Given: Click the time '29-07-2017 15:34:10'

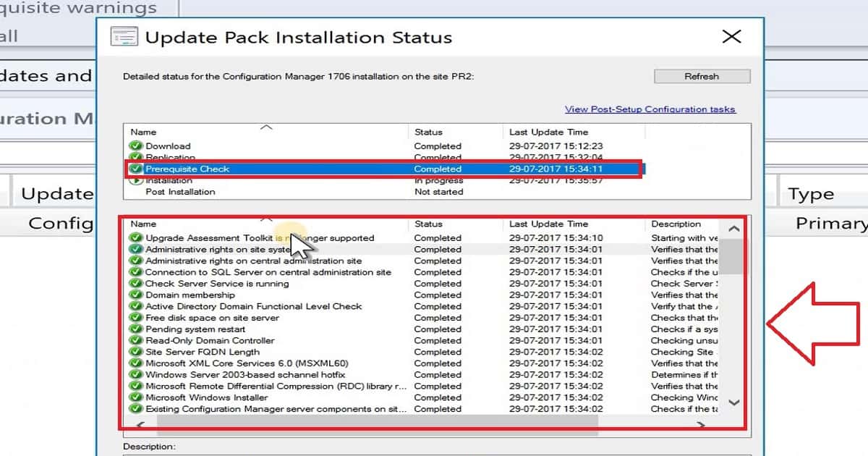Looking at the screenshot, I should pos(556,237).
